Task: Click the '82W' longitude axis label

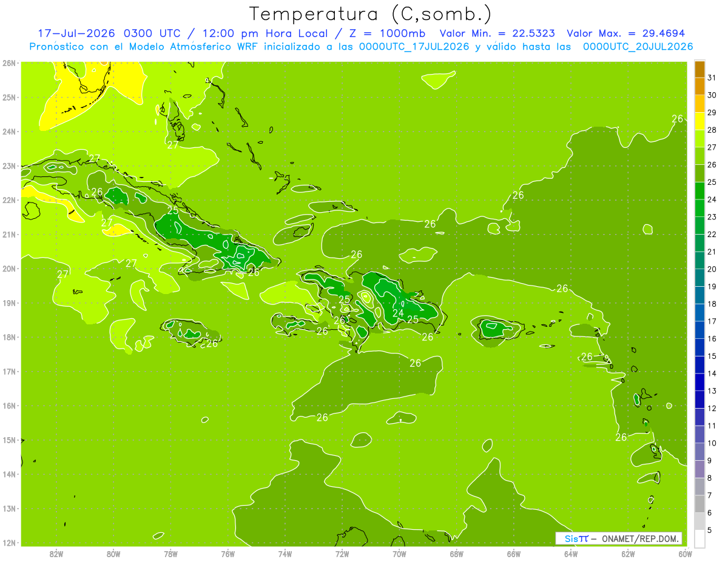Action: coord(56,554)
